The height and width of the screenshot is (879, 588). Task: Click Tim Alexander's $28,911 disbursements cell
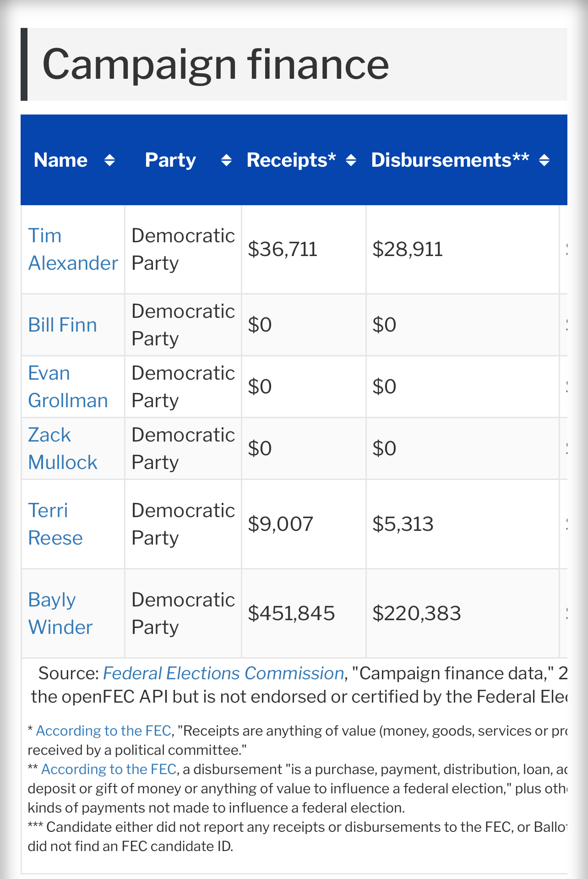[408, 250]
